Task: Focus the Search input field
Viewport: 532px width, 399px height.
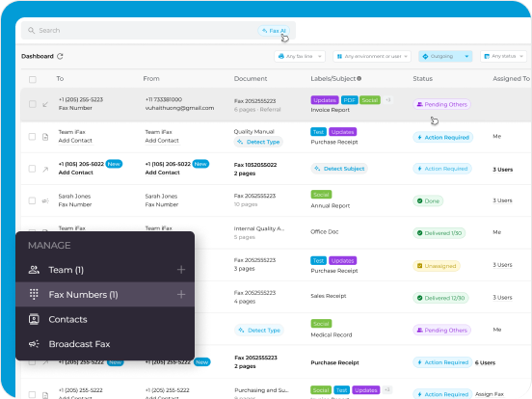Action: [x=158, y=31]
